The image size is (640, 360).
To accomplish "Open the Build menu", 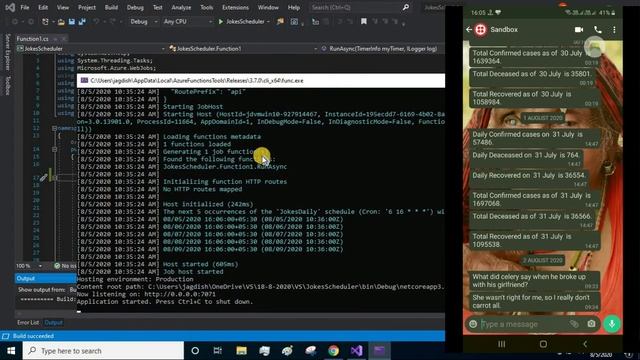I will click(x=111, y=7).
